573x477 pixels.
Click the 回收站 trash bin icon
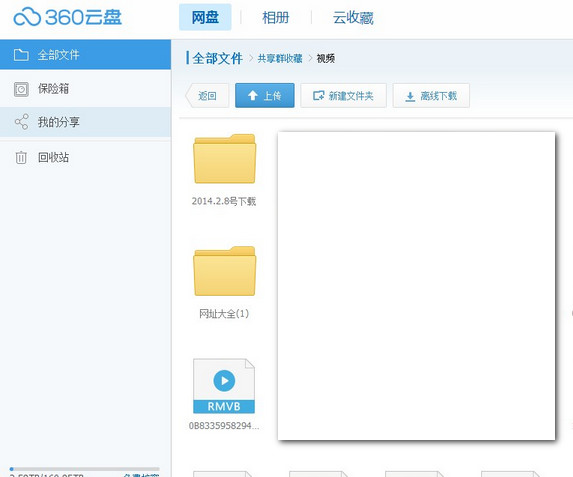click(x=21, y=158)
